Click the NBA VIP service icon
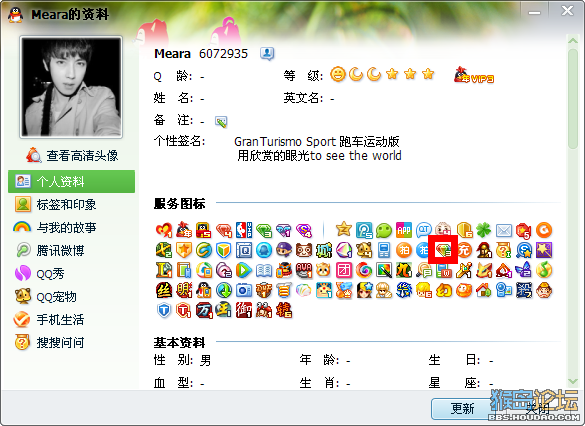 tap(244, 230)
